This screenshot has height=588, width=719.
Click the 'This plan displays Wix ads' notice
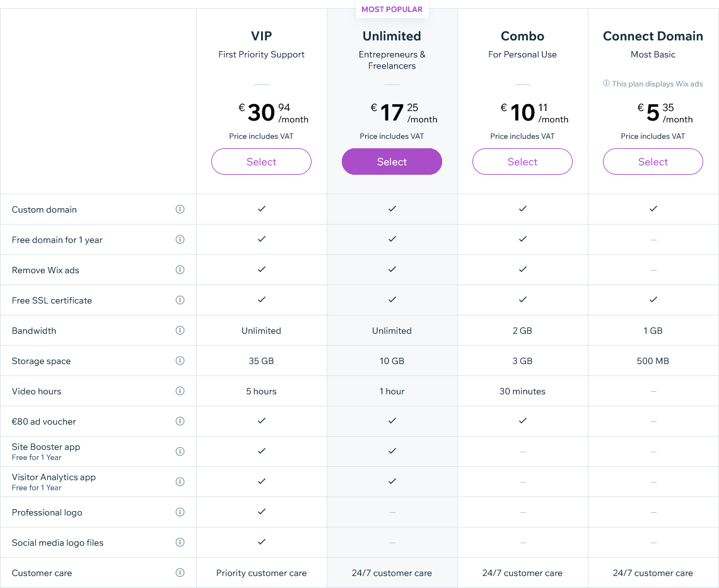pyautogui.click(x=653, y=83)
